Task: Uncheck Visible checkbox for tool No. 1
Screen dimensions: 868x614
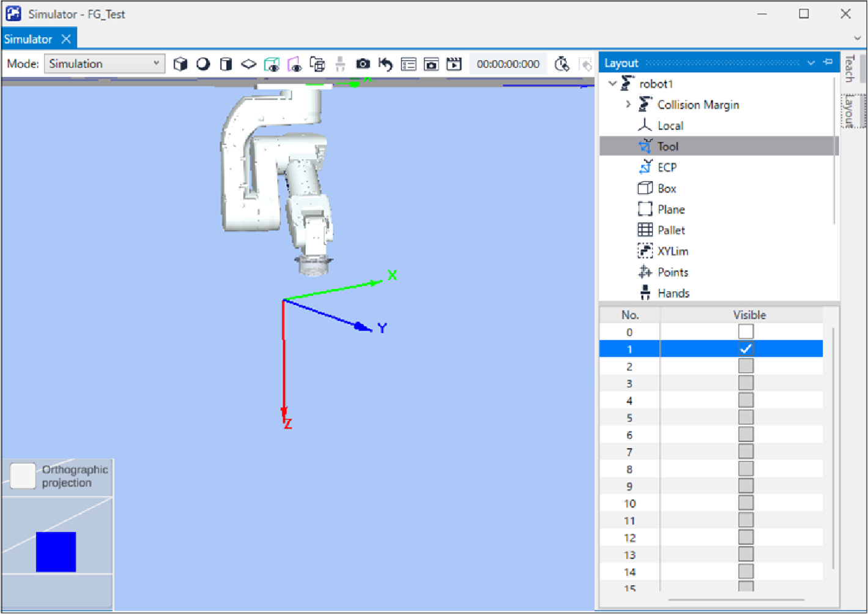Action: 745,349
